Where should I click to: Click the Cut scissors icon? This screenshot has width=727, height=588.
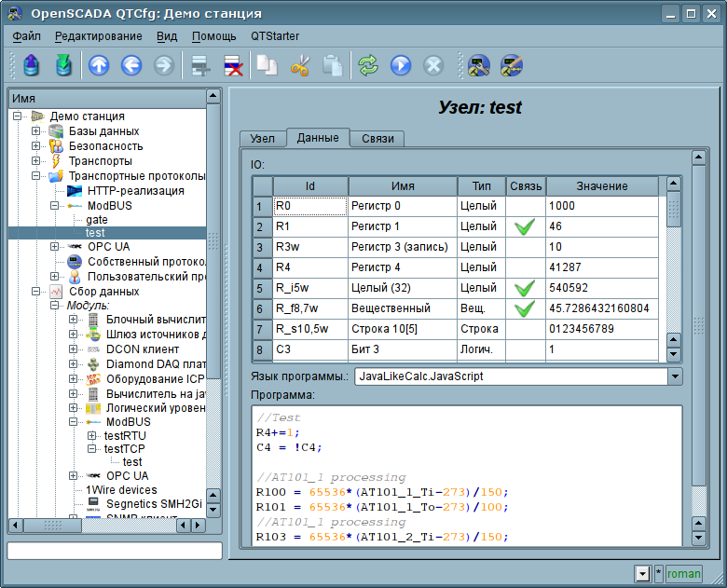(300, 65)
